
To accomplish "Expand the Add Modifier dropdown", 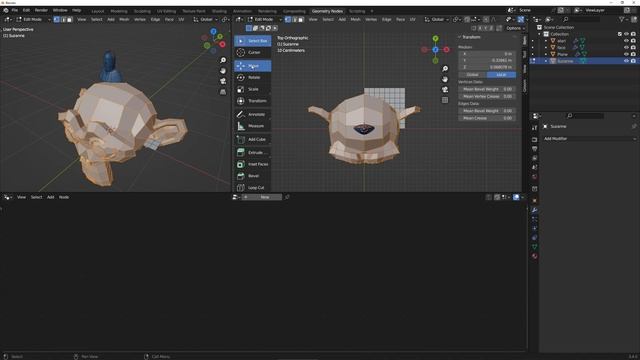I will 589,139.
